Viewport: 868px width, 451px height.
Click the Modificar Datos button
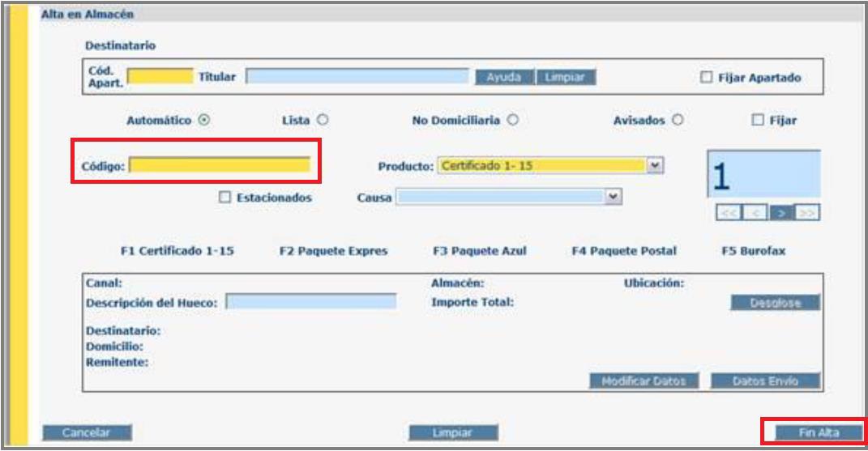pyautogui.click(x=645, y=381)
